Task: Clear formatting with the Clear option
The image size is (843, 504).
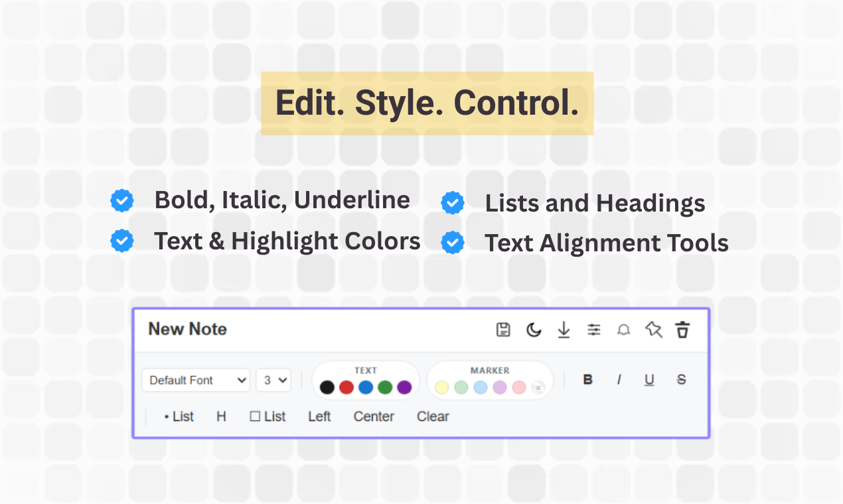Action: click(432, 416)
